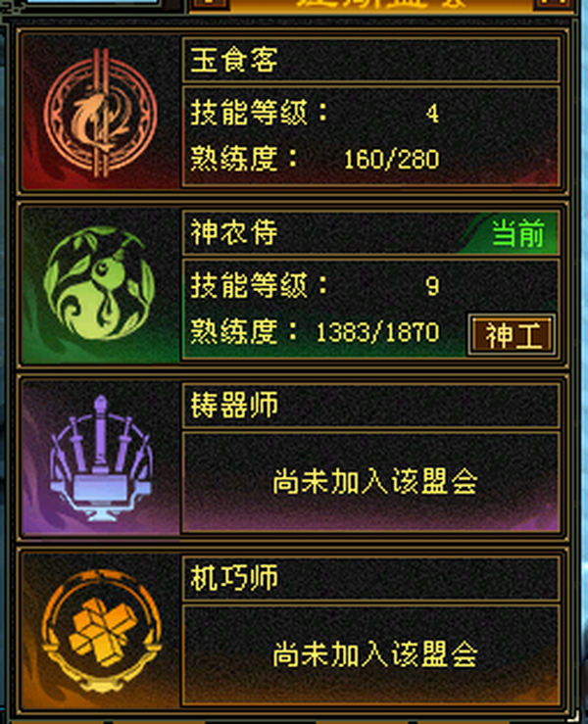Screen dimensions: 588x724
Task: Click 尚未加入该盟会 under 铸器师
Action: point(374,482)
